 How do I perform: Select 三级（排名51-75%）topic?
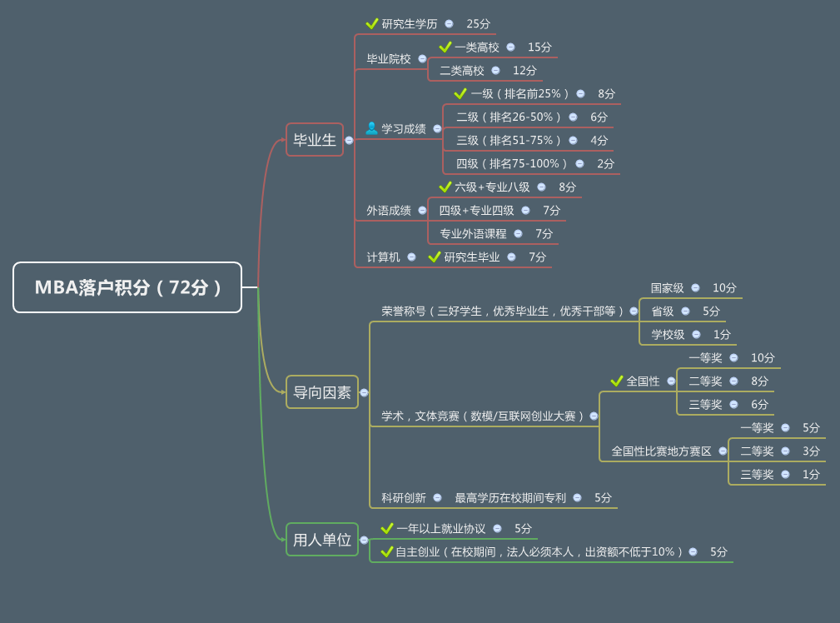tap(509, 141)
